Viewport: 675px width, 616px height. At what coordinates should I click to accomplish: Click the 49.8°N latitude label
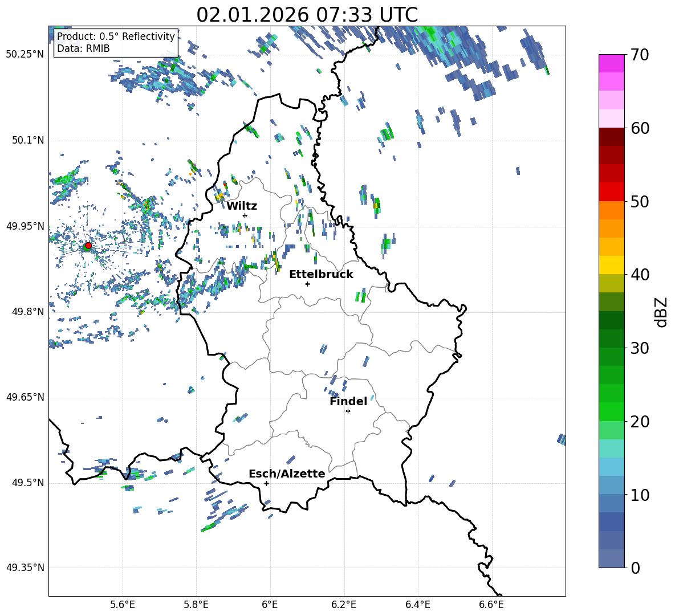click(x=28, y=312)
